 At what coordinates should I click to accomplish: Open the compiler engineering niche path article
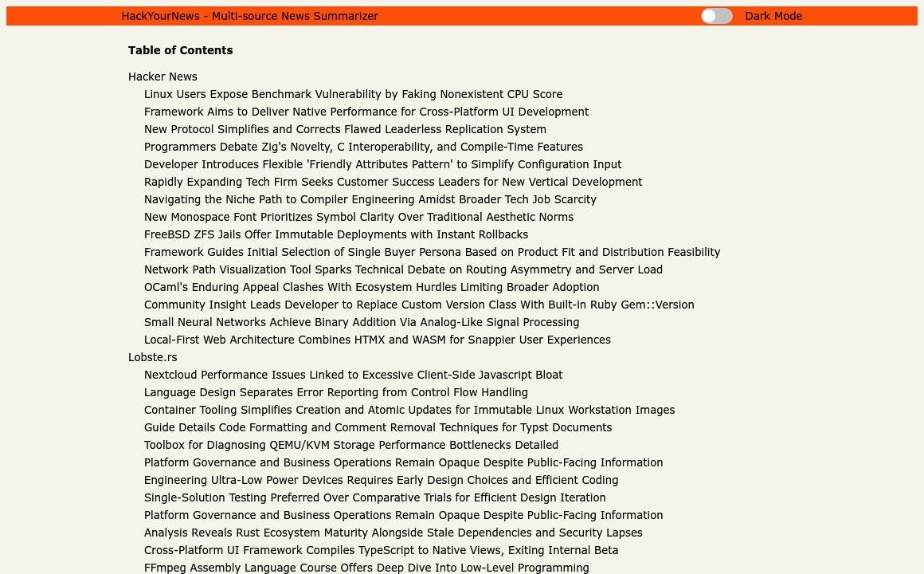(x=370, y=199)
